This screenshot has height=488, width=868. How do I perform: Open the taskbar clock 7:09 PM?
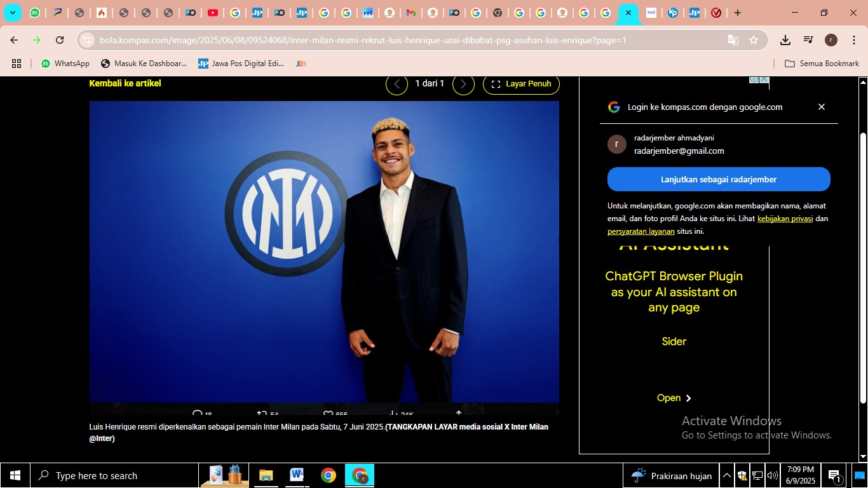coord(800,475)
